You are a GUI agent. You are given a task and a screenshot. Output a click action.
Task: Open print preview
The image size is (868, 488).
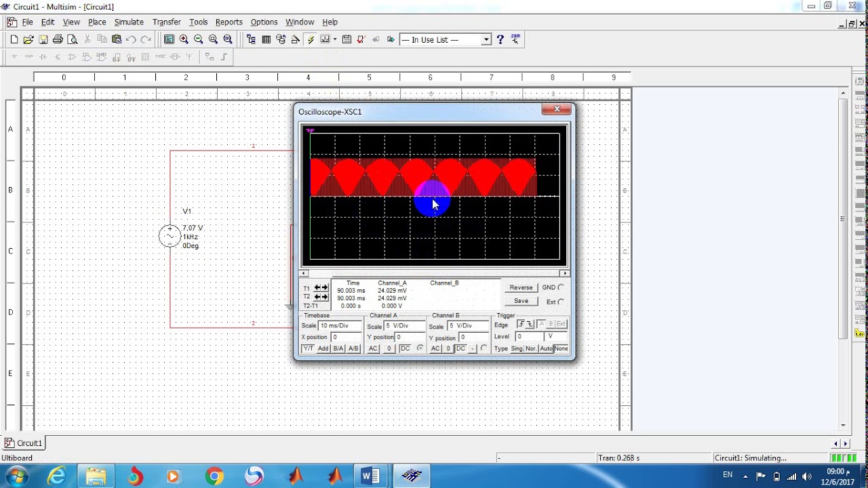(73, 39)
